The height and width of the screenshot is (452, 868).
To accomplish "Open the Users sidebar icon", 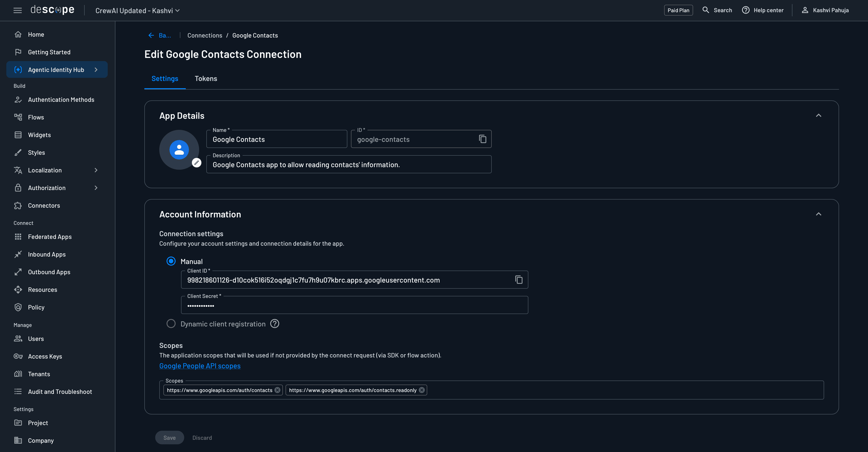I will click(18, 338).
